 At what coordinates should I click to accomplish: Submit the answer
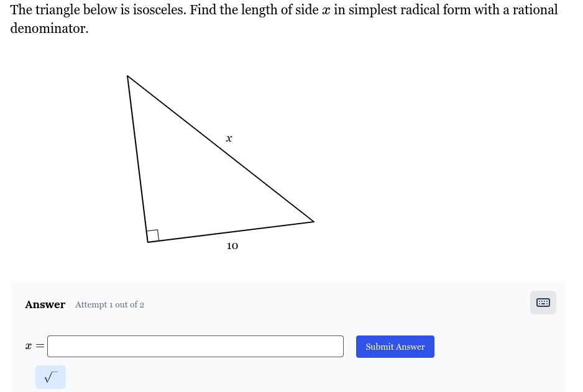(395, 347)
